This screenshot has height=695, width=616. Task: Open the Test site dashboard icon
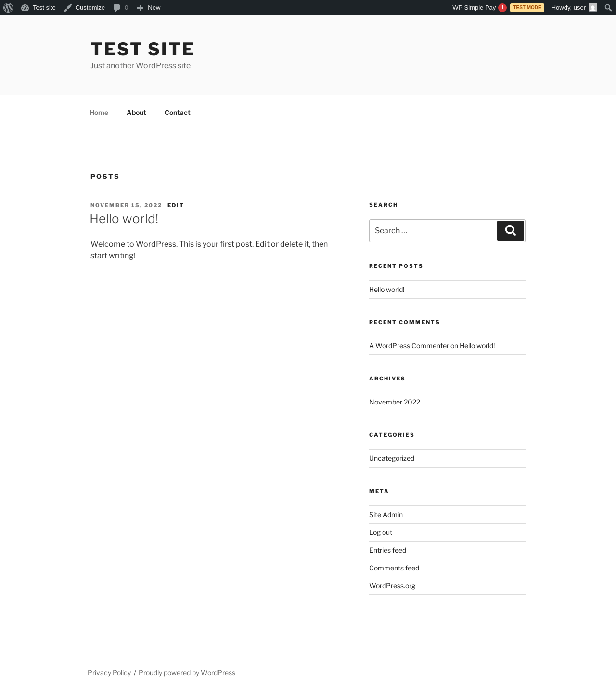(x=25, y=8)
